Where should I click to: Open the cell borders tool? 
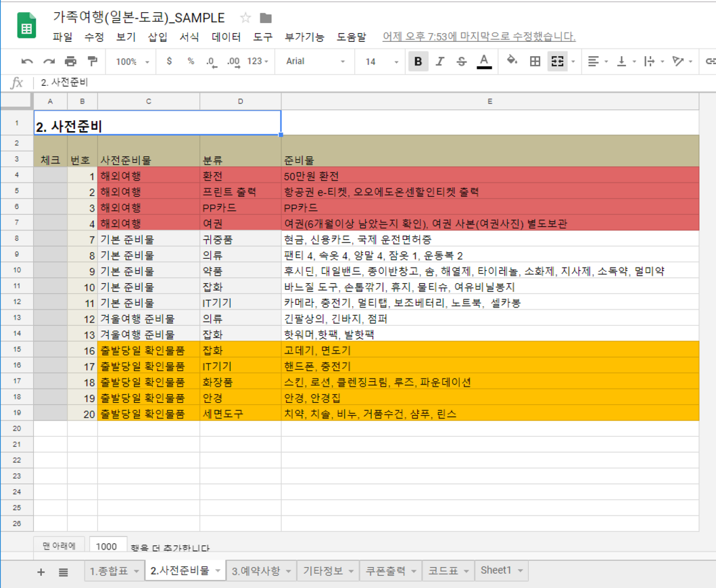pos(535,62)
